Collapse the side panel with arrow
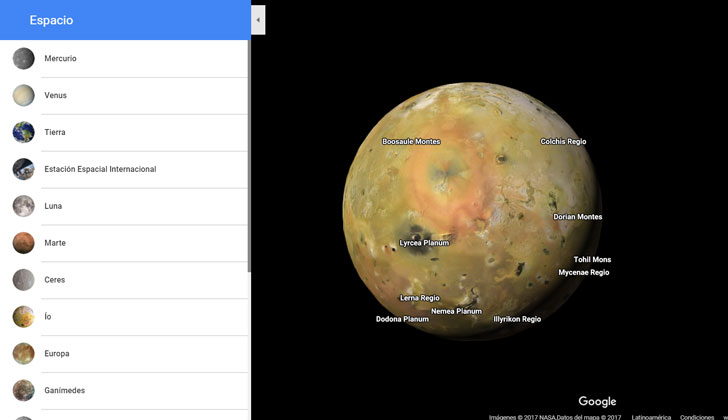 click(258, 19)
